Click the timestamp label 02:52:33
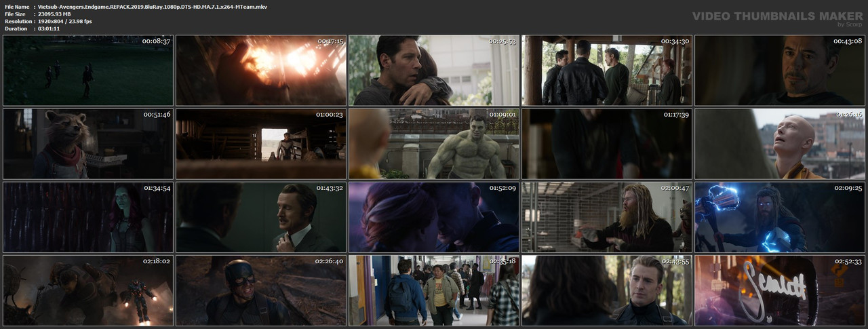The height and width of the screenshot is (329, 868). [848, 260]
